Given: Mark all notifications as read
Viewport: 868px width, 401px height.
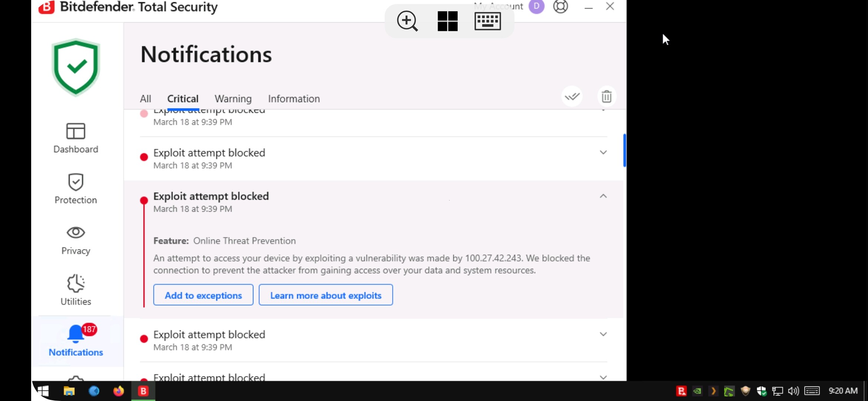Looking at the screenshot, I should point(572,97).
